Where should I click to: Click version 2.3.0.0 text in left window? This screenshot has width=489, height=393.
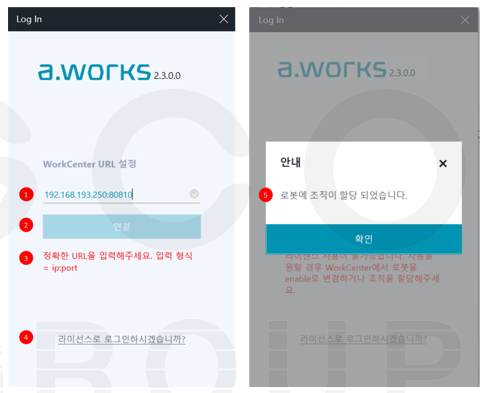pyautogui.click(x=167, y=76)
